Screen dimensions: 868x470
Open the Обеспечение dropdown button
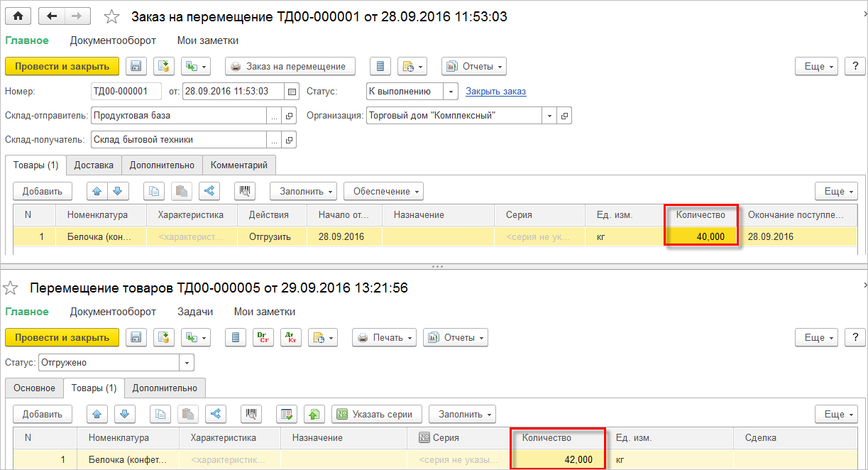tap(383, 191)
